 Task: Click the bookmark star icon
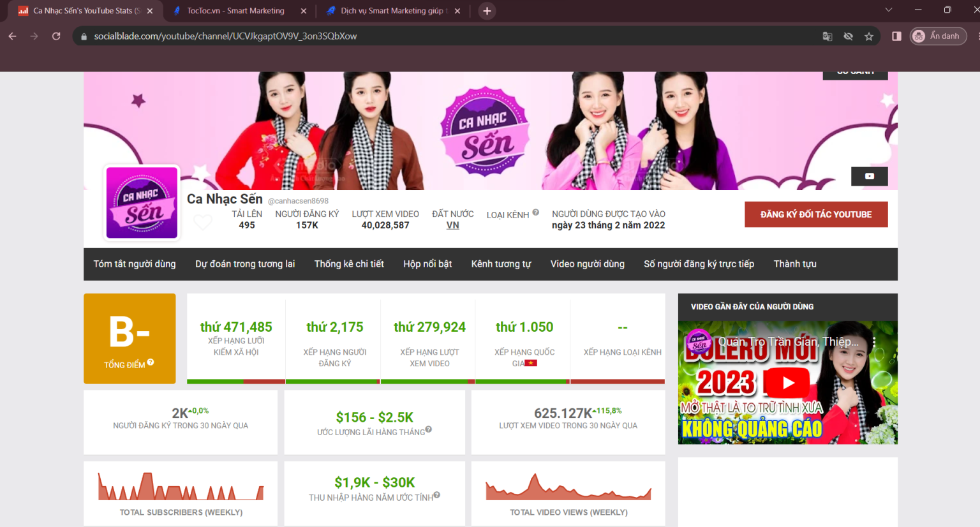point(869,36)
